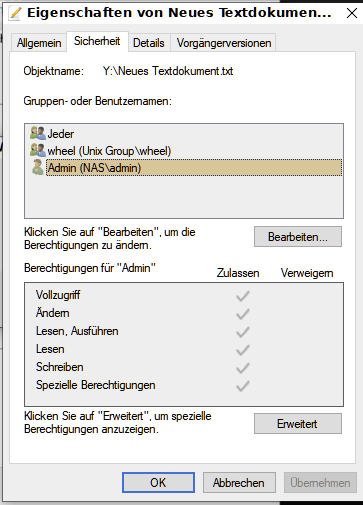Click the Jeder group icon
363x505 pixels.
(38, 133)
